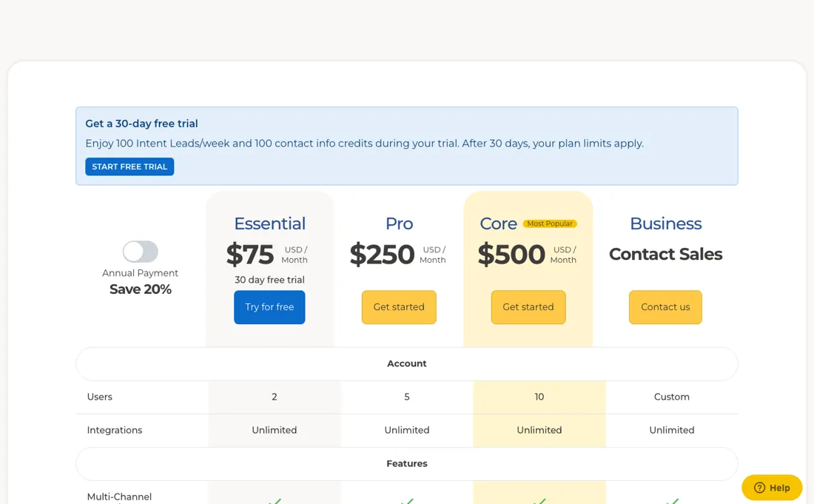Click the Multi-Channel row label
The height and width of the screenshot is (504, 814).
point(119,497)
